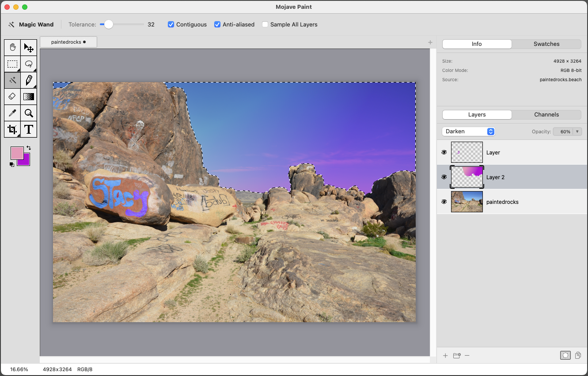Select the Eraser tool
This screenshot has width=588, height=376.
coord(12,96)
